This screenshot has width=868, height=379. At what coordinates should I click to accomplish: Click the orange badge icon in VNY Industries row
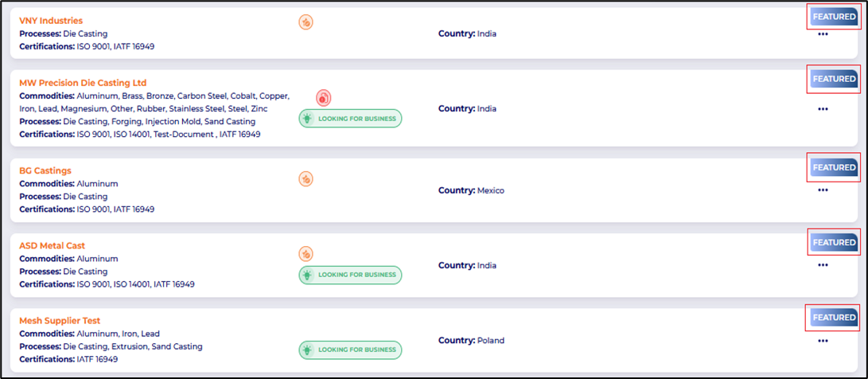(x=306, y=22)
